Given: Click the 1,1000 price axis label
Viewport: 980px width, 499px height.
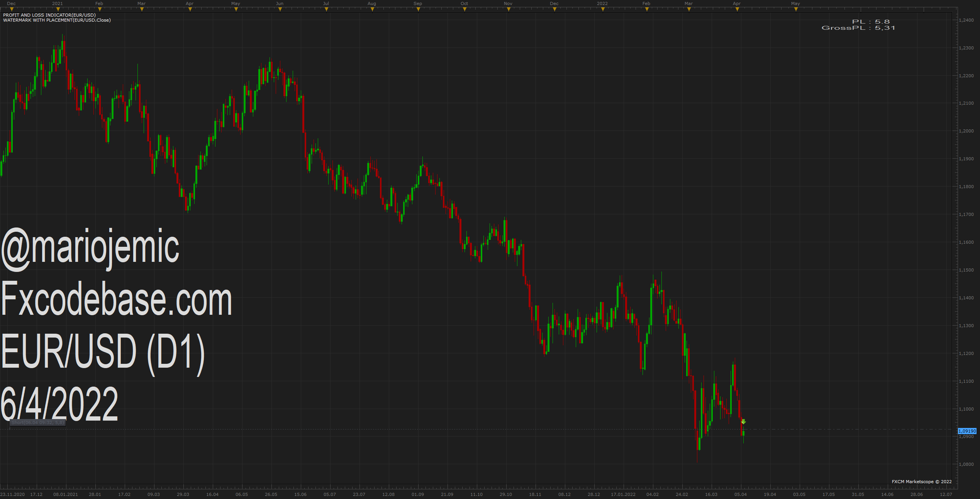Looking at the screenshot, I should click(x=966, y=409).
